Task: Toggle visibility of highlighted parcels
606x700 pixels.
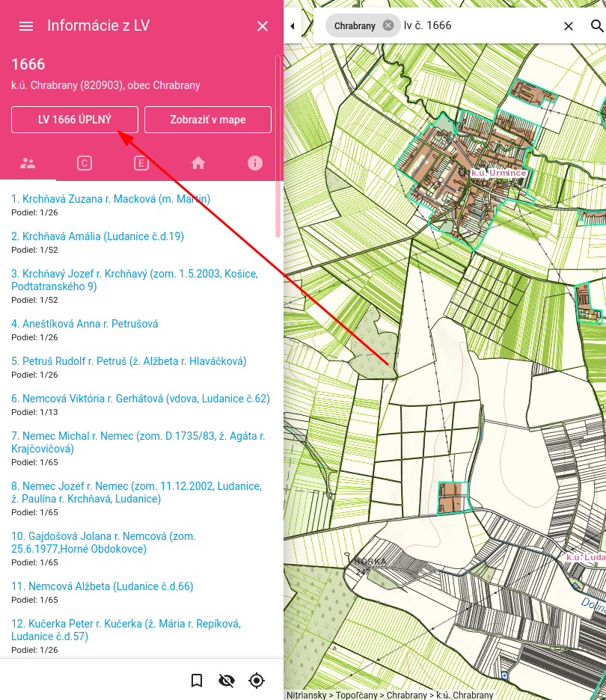Action: click(x=227, y=680)
